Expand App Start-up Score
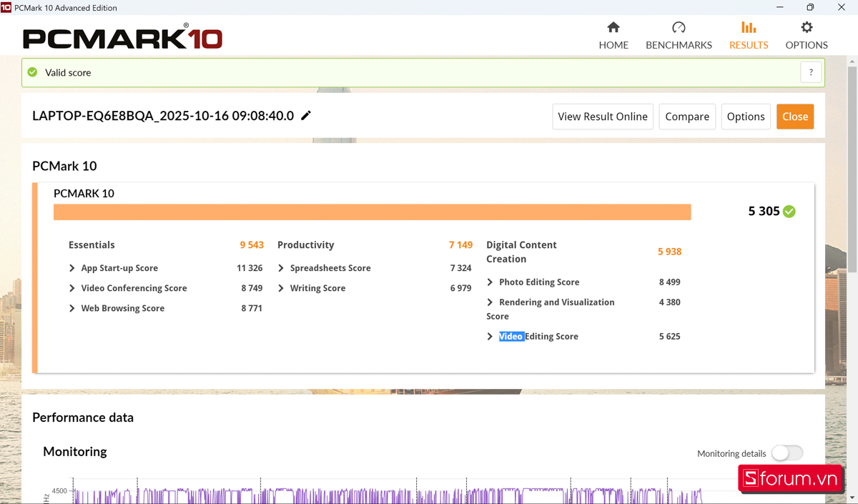 pyautogui.click(x=72, y=268)
